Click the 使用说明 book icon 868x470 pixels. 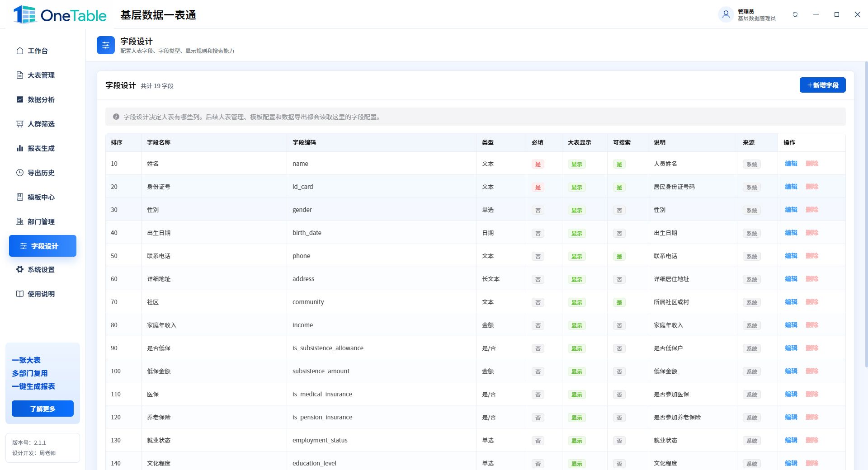tap(20, 294)
